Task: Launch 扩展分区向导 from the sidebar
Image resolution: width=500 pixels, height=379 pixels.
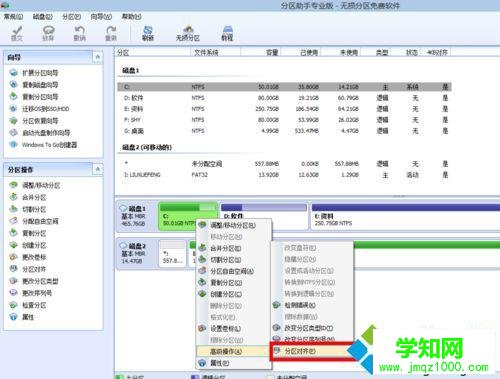Action: 40,73
